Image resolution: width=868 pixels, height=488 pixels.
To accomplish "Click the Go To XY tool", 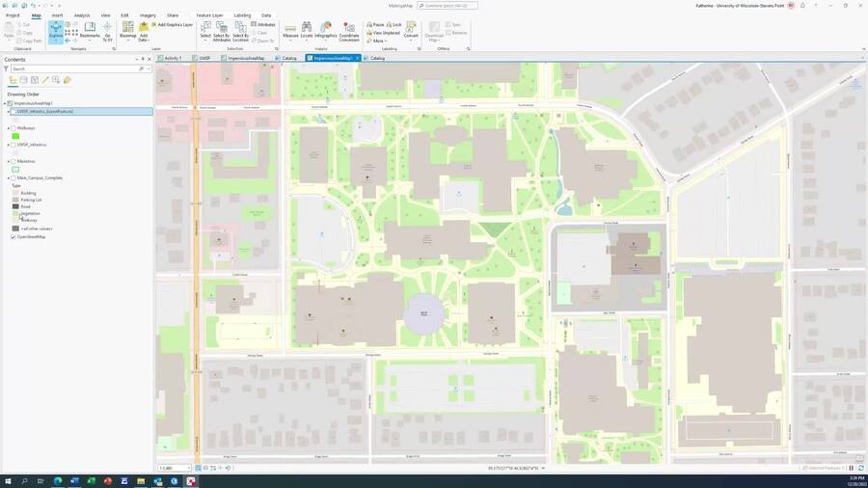I will pyautogui.click(x=107, y=32).
